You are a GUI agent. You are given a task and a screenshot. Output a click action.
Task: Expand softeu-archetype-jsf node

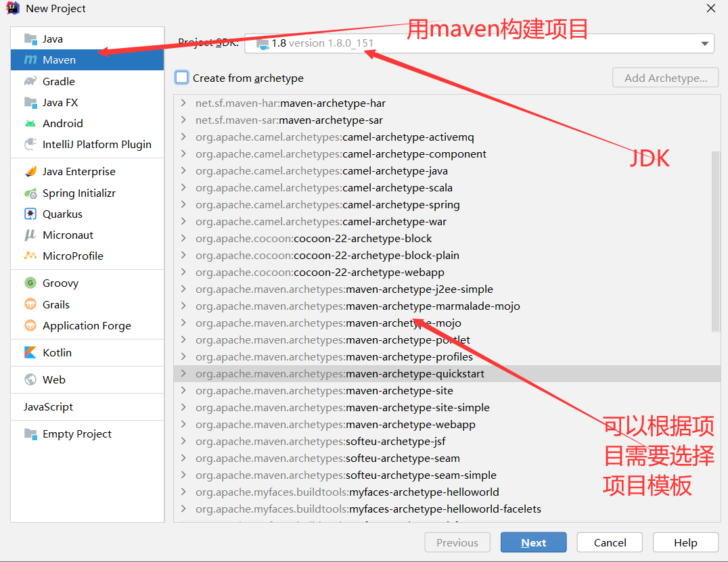tap(184, 442)
